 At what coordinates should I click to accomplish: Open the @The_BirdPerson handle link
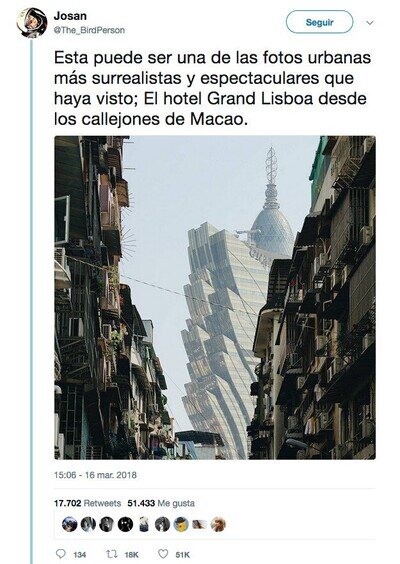click(89, 30)
